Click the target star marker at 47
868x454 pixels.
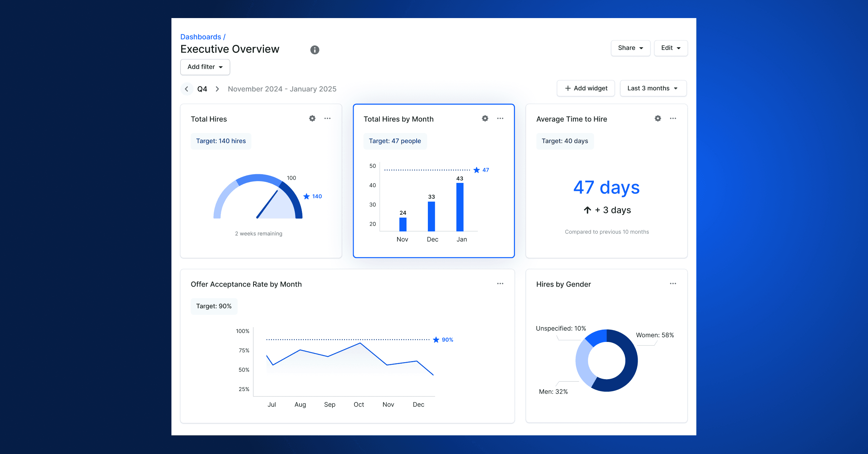pos(476,170)
